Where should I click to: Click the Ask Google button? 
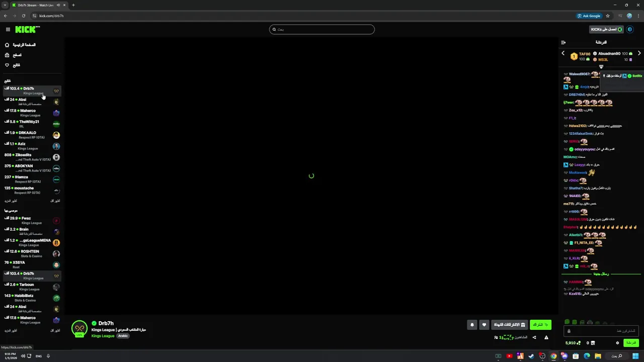coord(589,16)
